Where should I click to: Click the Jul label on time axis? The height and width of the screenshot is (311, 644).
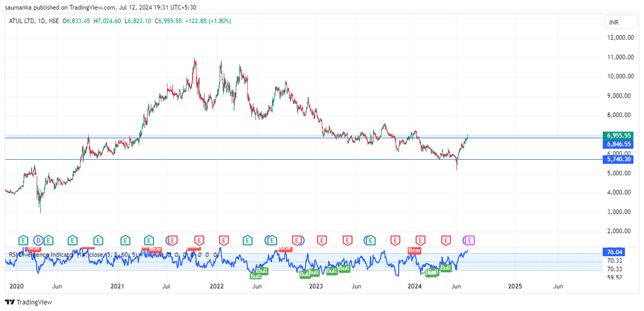166,286
